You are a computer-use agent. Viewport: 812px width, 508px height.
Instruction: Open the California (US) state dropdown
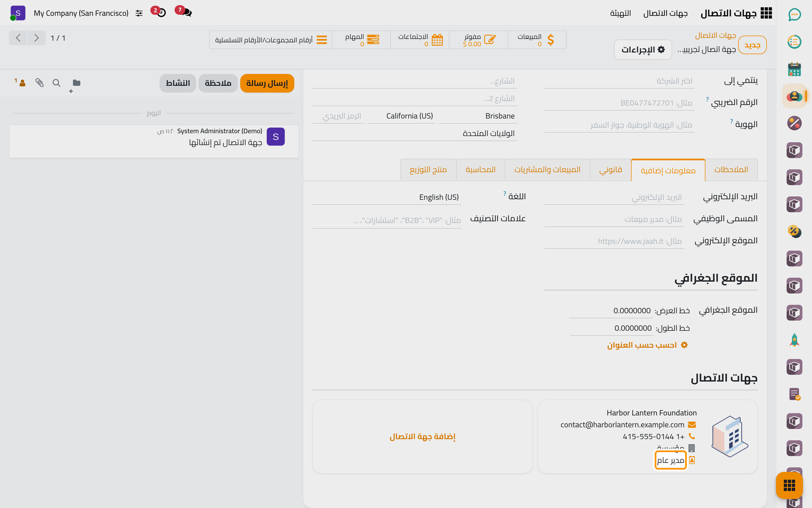pyautogui.click(x=401, y=116)
